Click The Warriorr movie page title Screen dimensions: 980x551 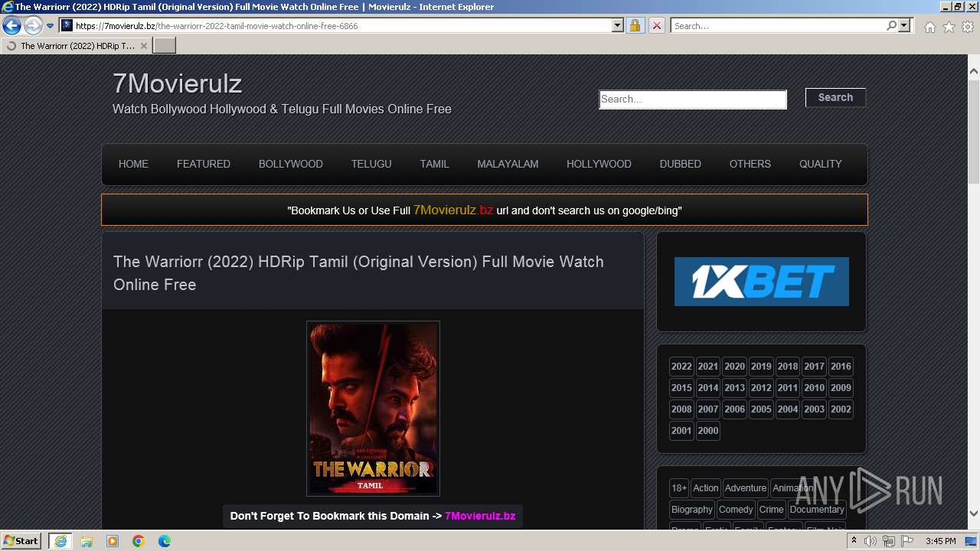[x=358, y=273]
